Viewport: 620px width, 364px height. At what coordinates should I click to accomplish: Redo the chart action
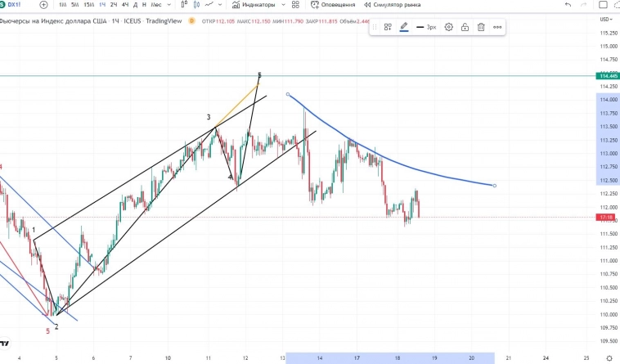click(584, 5)
